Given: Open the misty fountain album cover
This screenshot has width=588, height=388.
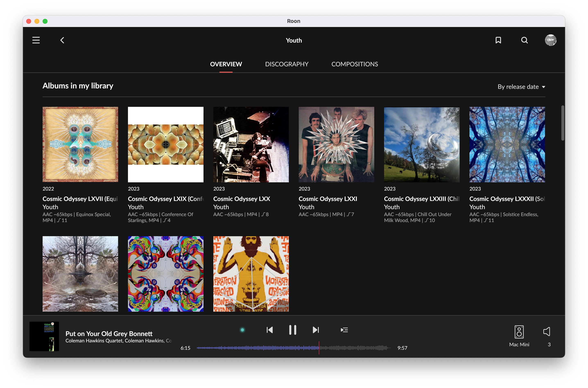Looking at the screenshot, I should click(x=80, y=274).
